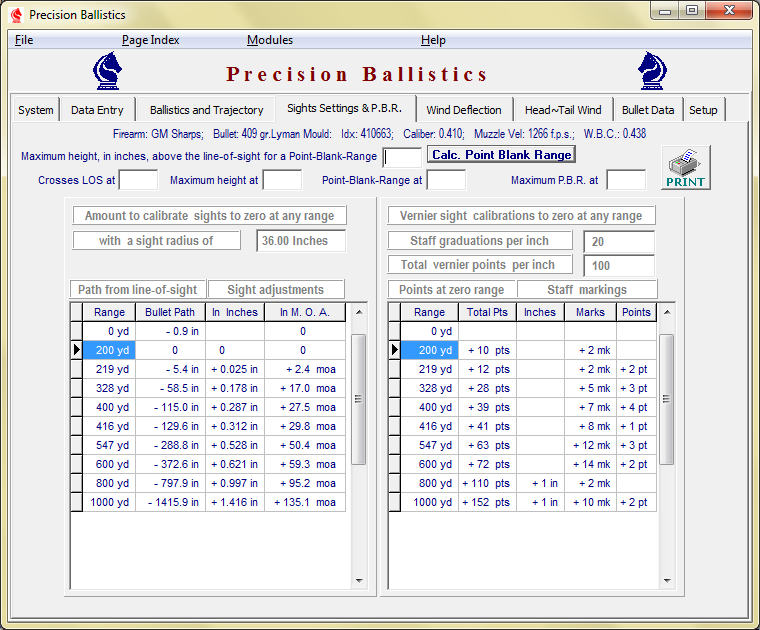Click down arrow of left table scrollbar
760x630 pixels.
coord(359,581)
